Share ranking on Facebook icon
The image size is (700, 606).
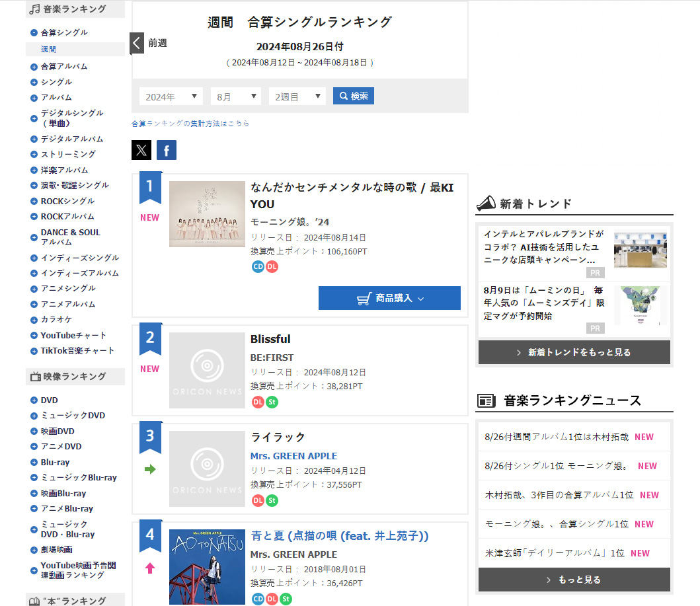coord(167,150)
